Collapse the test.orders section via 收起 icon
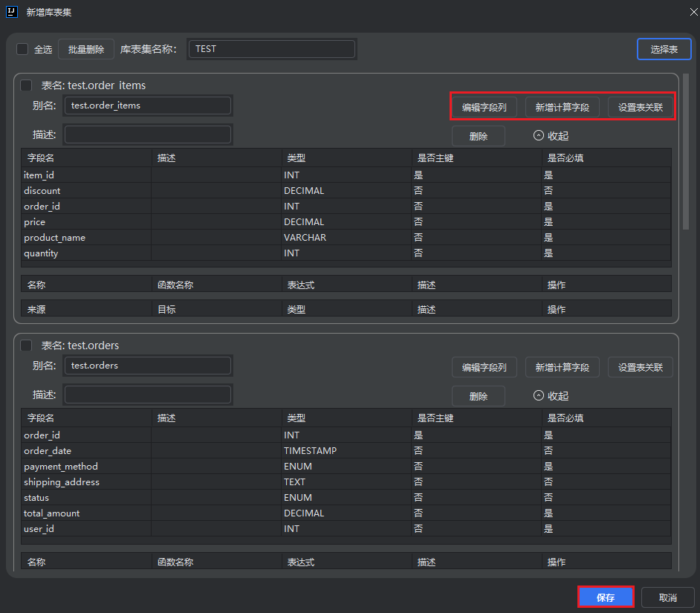Screen dimensions: 700x613 pos(548,395)
